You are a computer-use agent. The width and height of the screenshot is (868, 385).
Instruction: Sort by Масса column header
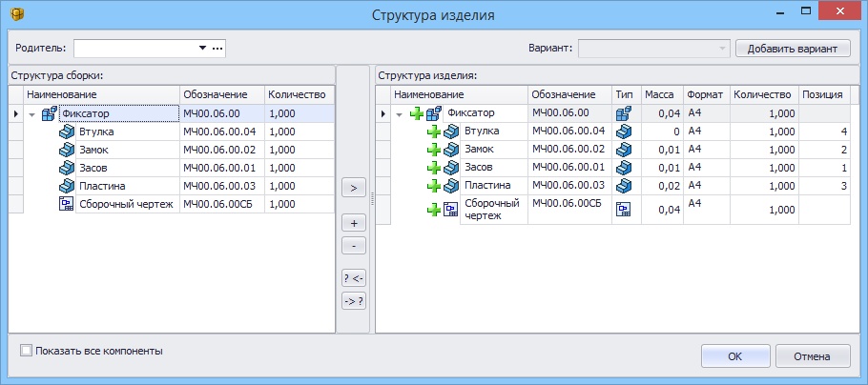point(660,94)
